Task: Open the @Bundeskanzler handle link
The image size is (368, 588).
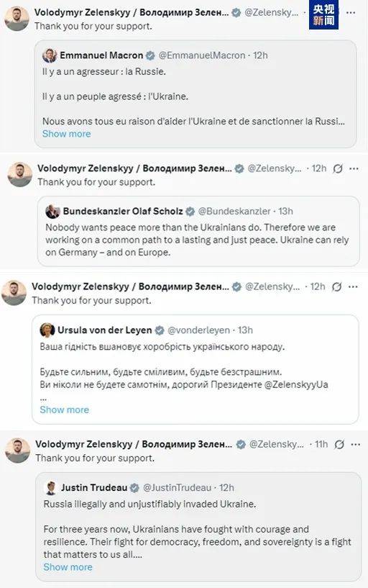Action: (234, 212)
